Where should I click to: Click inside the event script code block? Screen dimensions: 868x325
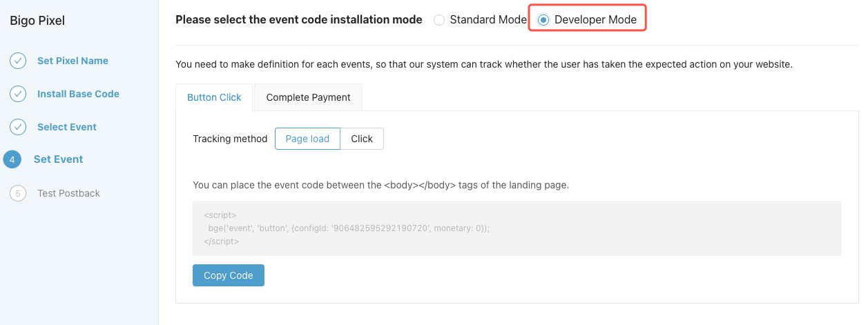[517, 228]
